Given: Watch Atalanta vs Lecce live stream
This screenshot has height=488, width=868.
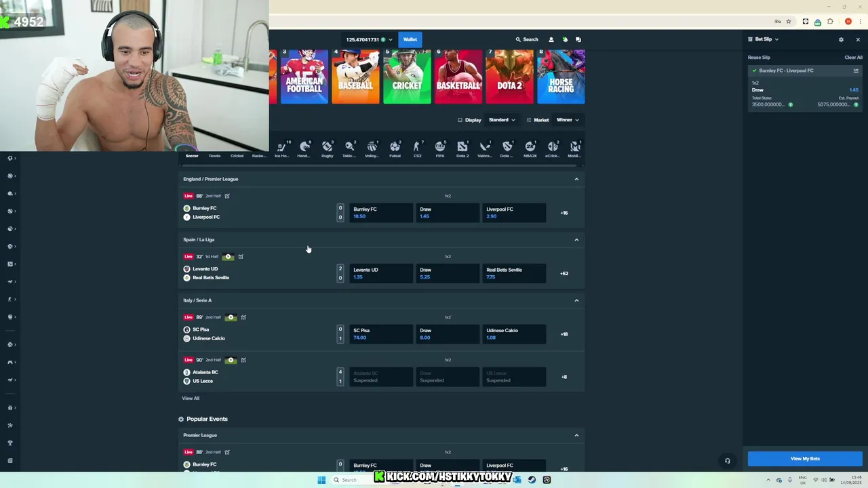Looking at the screenshot, I should pyautogui.click(x=231, y=360).
